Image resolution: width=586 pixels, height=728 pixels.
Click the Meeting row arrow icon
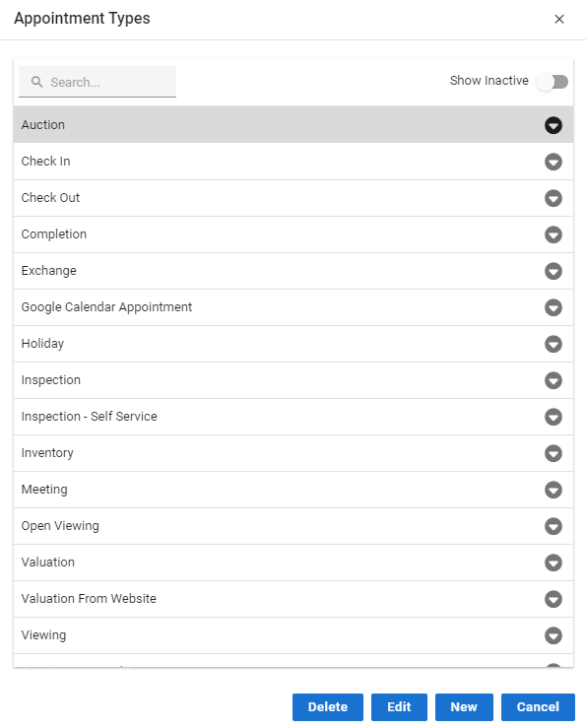pyautogui.click(x=553, y=490)
